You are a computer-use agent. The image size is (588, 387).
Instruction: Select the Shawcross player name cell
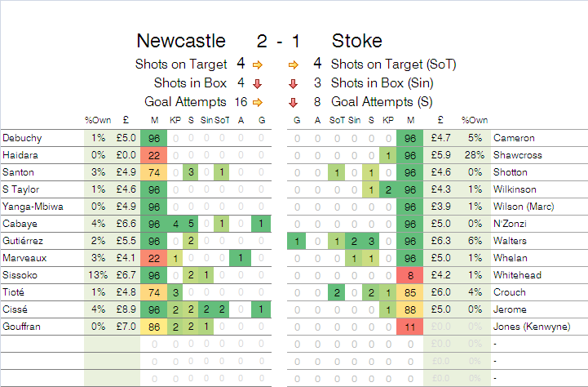click(x=538, y=155)
